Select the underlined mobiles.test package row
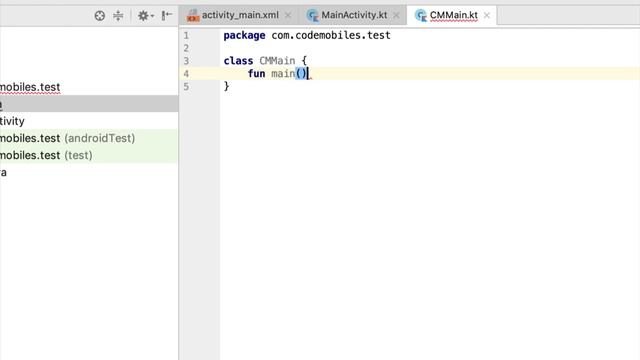 (89, 87)
